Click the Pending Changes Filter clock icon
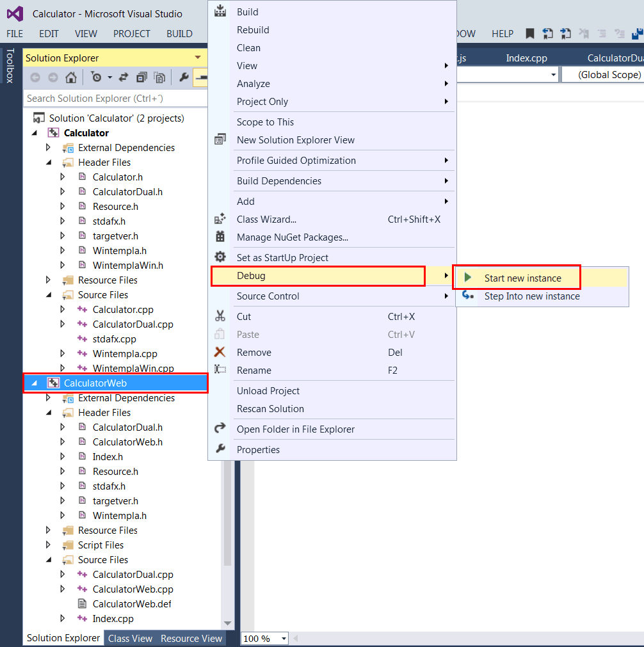This screenshot has height=647, width=644. tap(96, 77)
